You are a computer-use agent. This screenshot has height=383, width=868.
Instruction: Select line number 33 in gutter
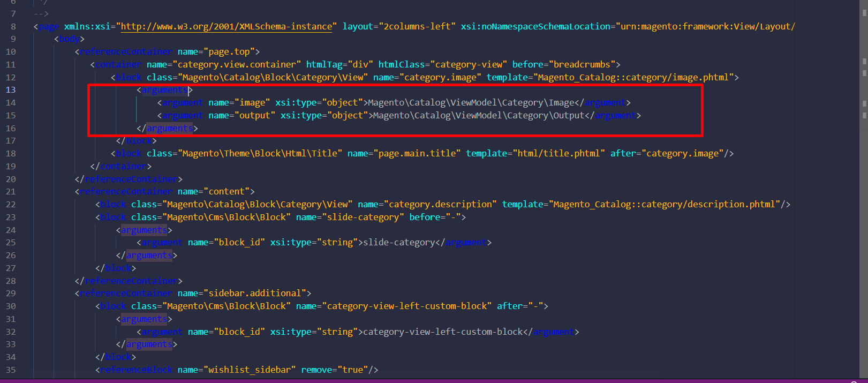pyautogui.click(x=11, y=344)
